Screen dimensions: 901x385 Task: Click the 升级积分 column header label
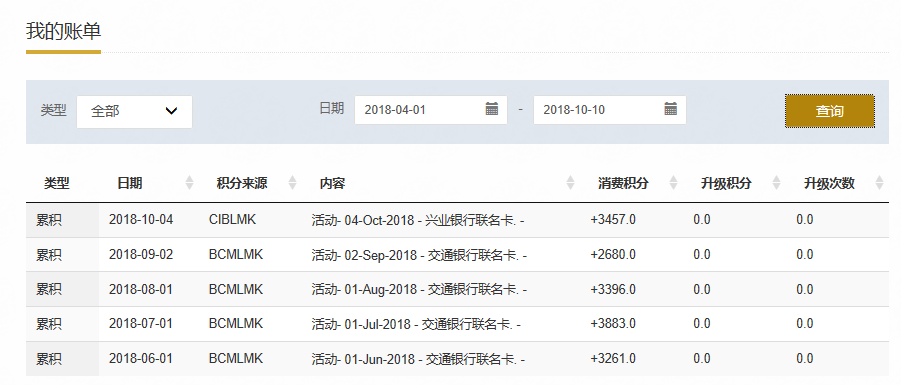[726, 183]
